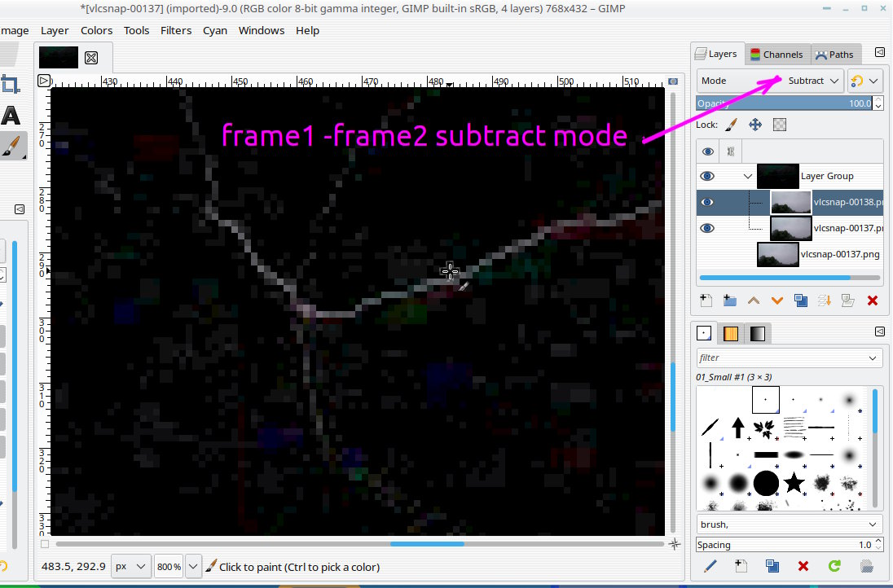Switch to the Channels tab
This screenshot has width=893, height=588.
tap(776, 55)
